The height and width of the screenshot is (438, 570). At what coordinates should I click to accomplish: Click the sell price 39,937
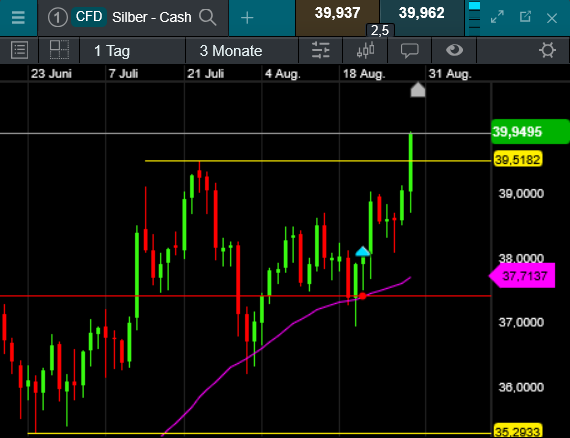click(337, 13)
